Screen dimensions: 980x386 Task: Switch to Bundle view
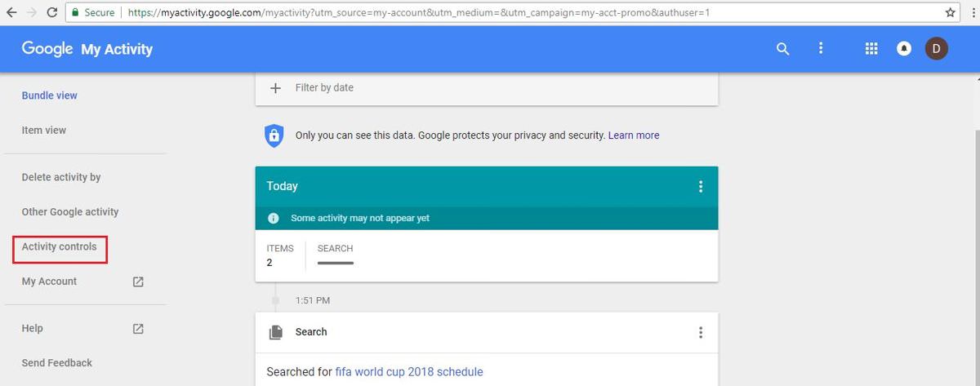[50, 95]
